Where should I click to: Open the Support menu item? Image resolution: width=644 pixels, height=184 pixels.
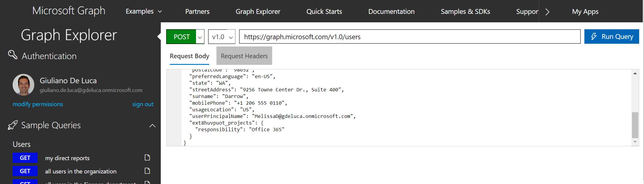click(x=527, y=11)
